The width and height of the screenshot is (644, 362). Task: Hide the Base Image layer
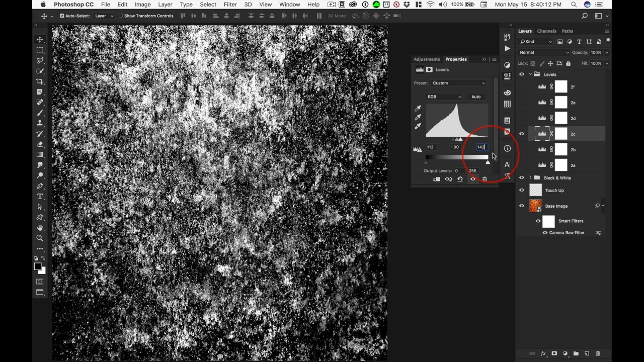[522, 206]
